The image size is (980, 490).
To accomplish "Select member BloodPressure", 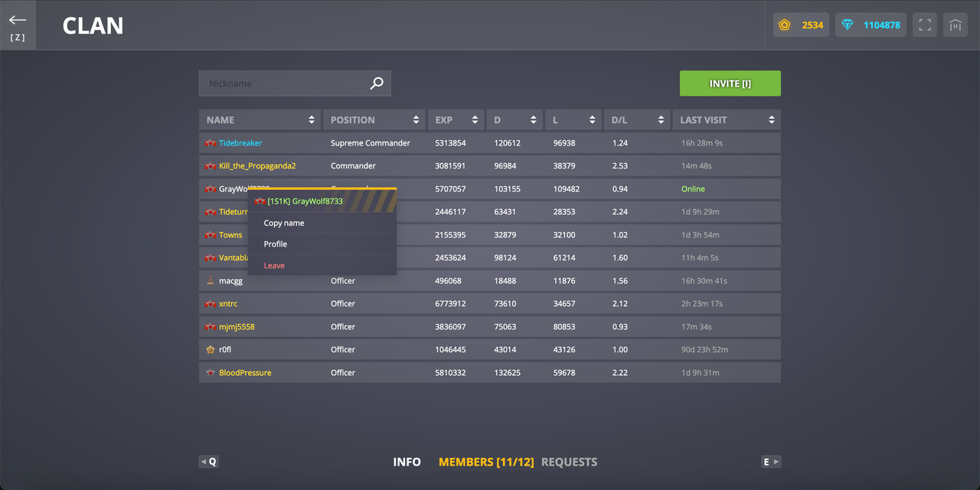I will click(245, 373).
